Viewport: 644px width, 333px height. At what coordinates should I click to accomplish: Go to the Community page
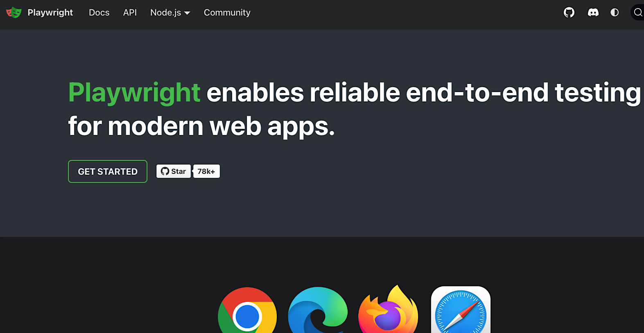[x=227, y=13]
